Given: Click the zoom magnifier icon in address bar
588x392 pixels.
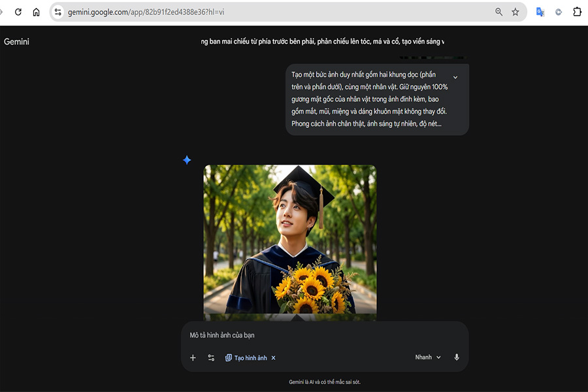Looking at the screenshot, I should [x=499, y=12].
